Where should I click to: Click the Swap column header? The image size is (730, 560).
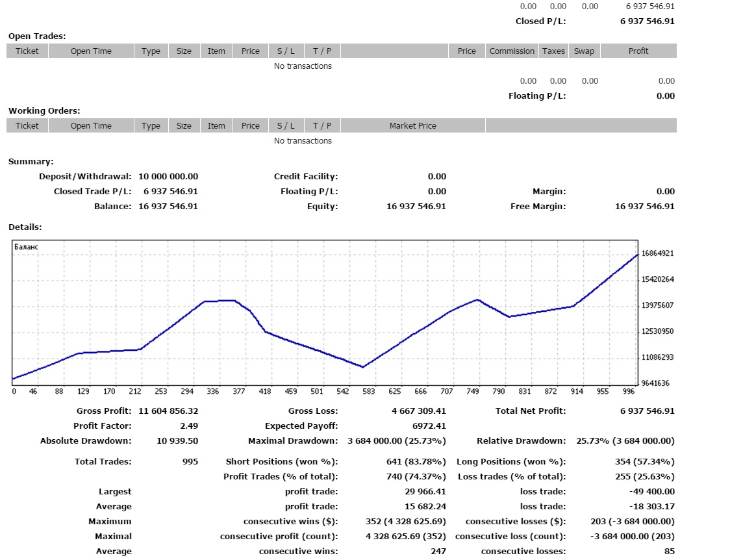[x=584, y=51]
